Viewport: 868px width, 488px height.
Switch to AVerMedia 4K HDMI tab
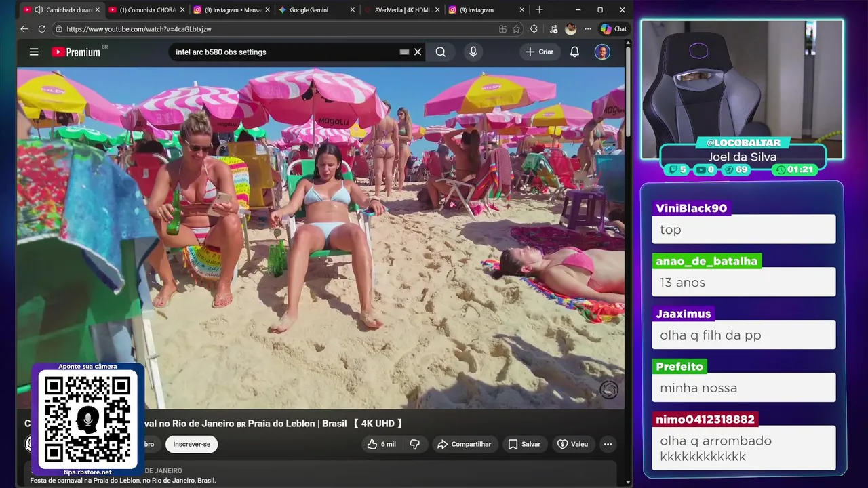[400, 10]
